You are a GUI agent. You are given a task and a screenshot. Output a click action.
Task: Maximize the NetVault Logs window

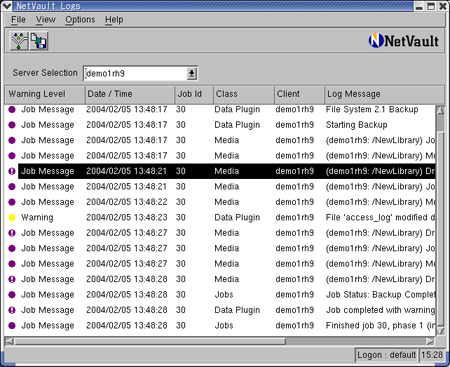[431, 6]
